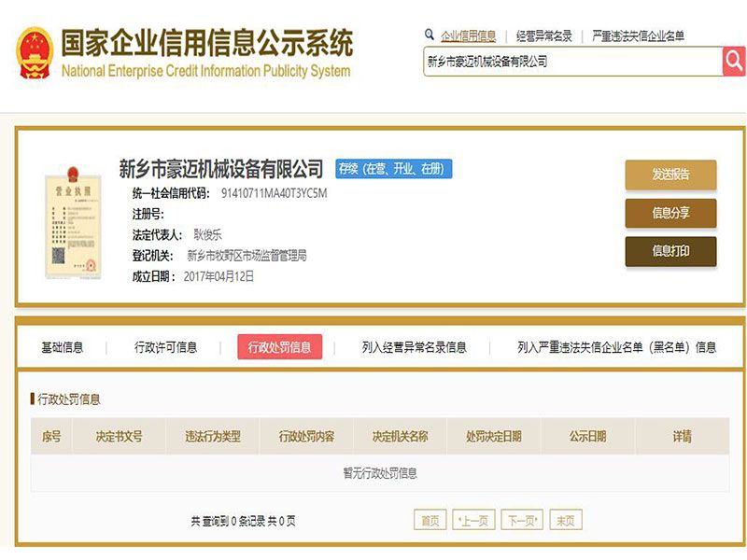The height and width of the screenshot is (560, 747).
Task: Click the 决定书文号 column header
Action: 119,436
